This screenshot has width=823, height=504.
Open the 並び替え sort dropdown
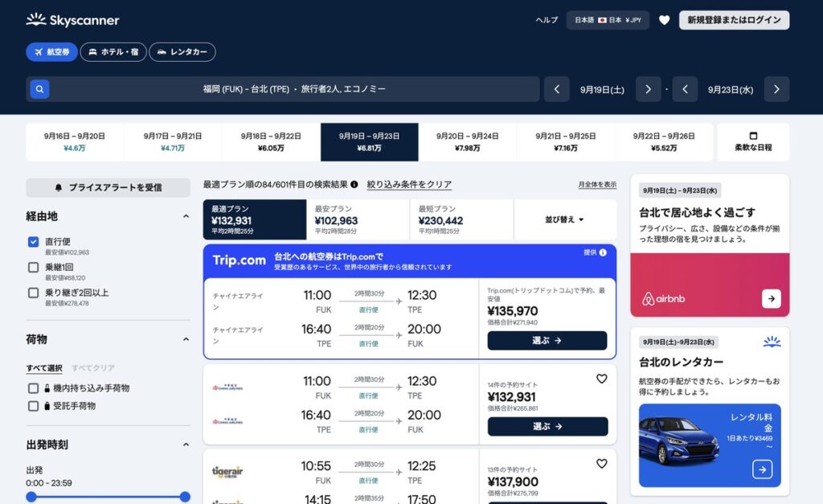(565, 219)
